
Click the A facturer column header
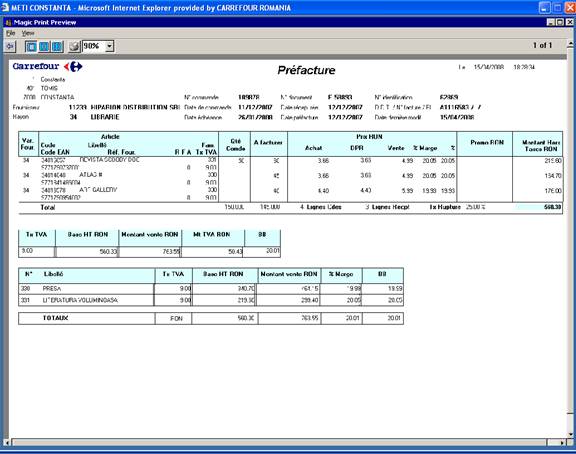click(x=268, y=143)
